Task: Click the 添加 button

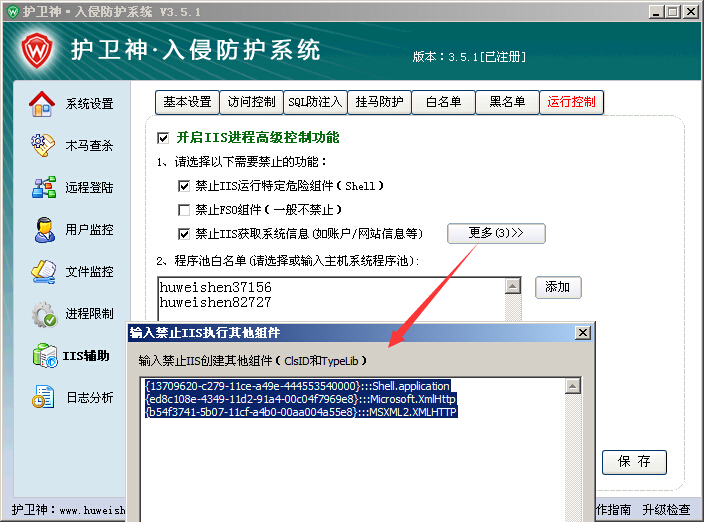Action: click(x=557, y=287)
